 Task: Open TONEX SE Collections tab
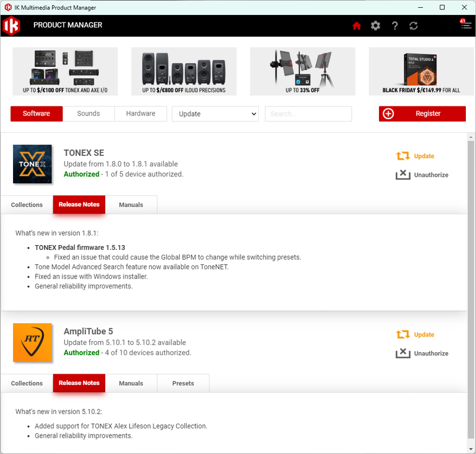tap(27, 205)
